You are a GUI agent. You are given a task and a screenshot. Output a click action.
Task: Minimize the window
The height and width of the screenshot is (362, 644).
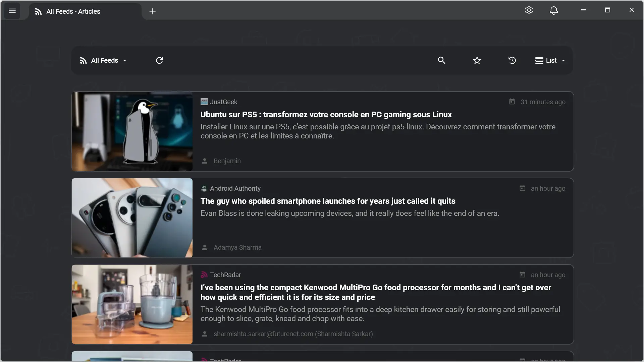pyautogui.click(x=583, y=10)
